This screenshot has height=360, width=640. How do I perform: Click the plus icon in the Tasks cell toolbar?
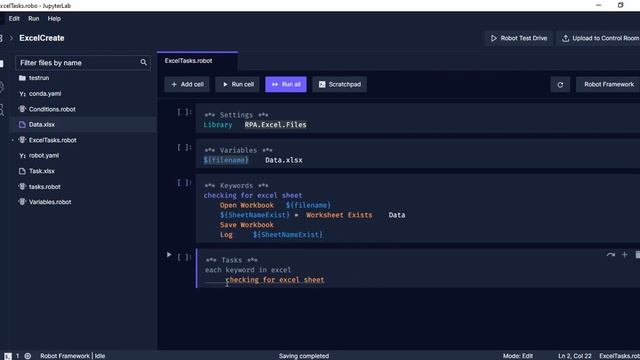click(x=624, y=255)
